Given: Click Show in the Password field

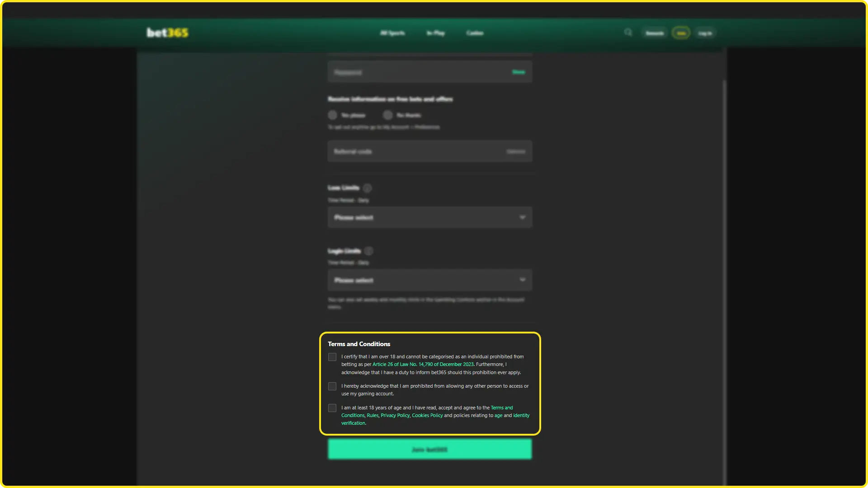Looking at the screenshot, I should click(519, 72).
